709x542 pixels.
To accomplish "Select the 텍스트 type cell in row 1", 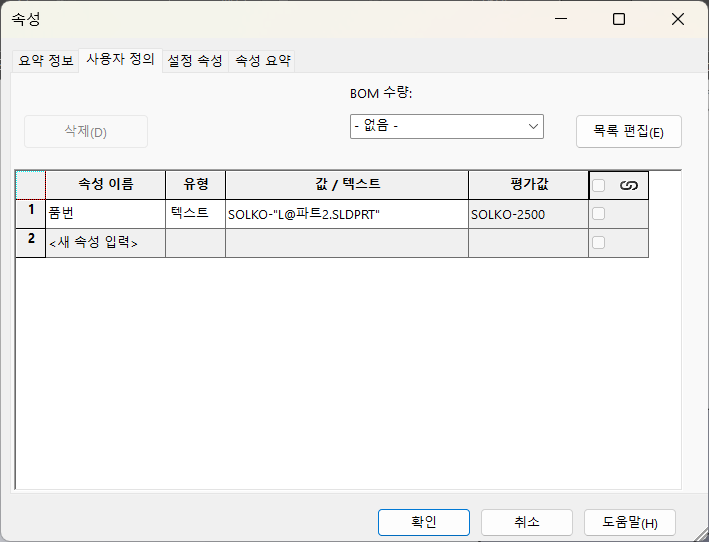I will 195,214.
